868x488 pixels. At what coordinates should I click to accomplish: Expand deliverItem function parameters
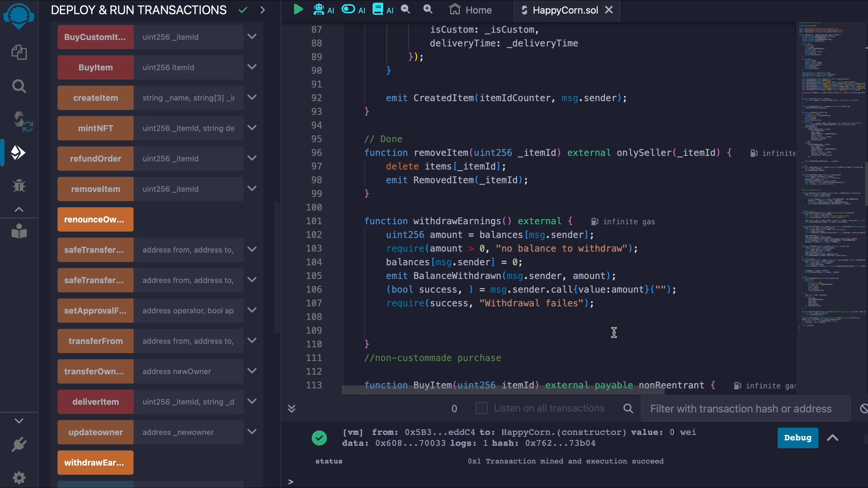(252, 401)
